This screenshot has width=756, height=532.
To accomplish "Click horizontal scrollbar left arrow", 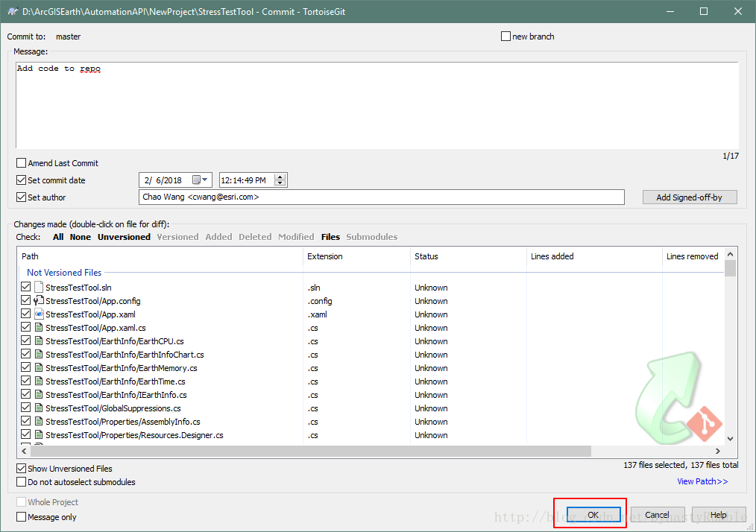I will click(24, 451).
